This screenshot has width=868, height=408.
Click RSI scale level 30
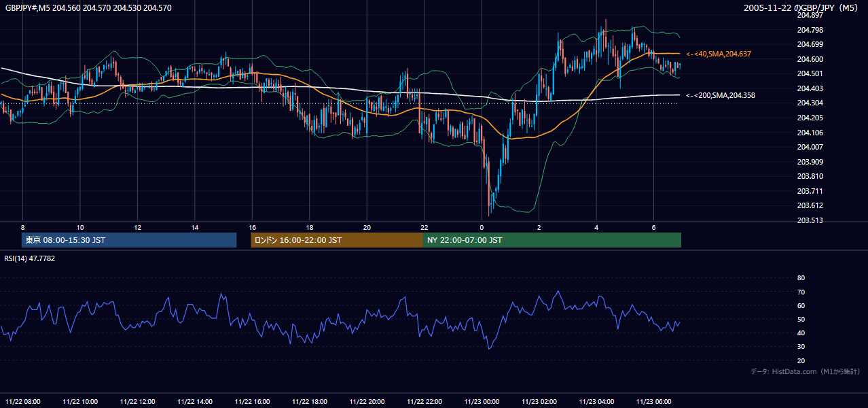click(x=801, y=347)
